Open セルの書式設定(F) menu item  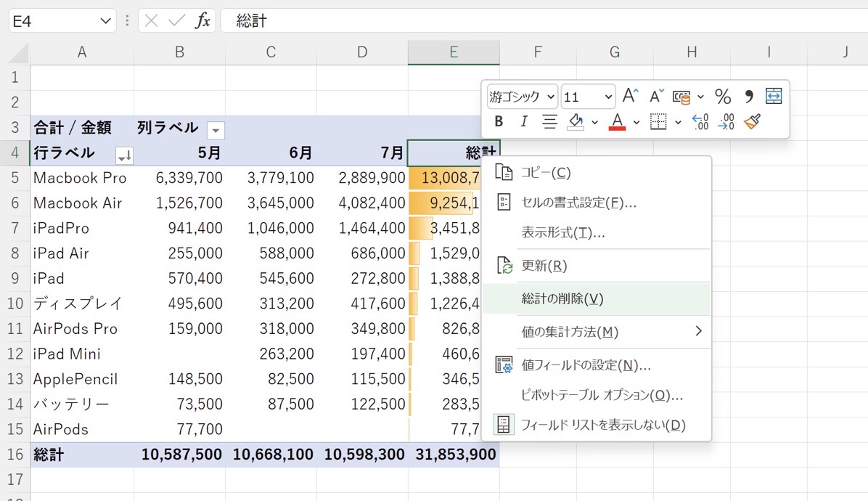[x=596, y=202]
